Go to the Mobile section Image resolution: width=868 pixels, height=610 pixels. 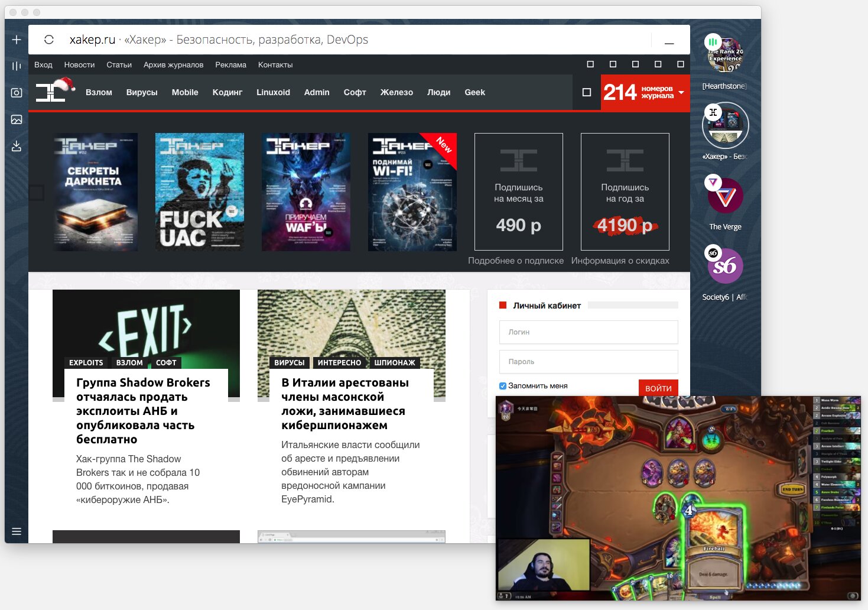pyautogui.click(x=185, y=92)
